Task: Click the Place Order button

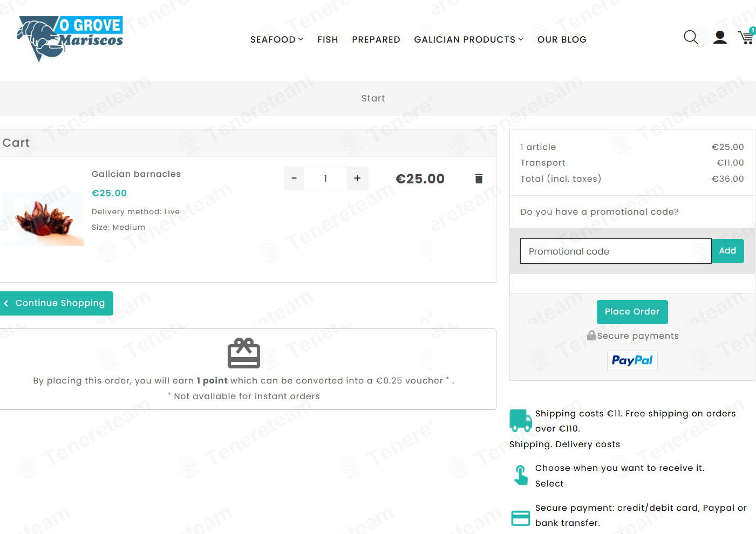Action: [x=632, y=312]
